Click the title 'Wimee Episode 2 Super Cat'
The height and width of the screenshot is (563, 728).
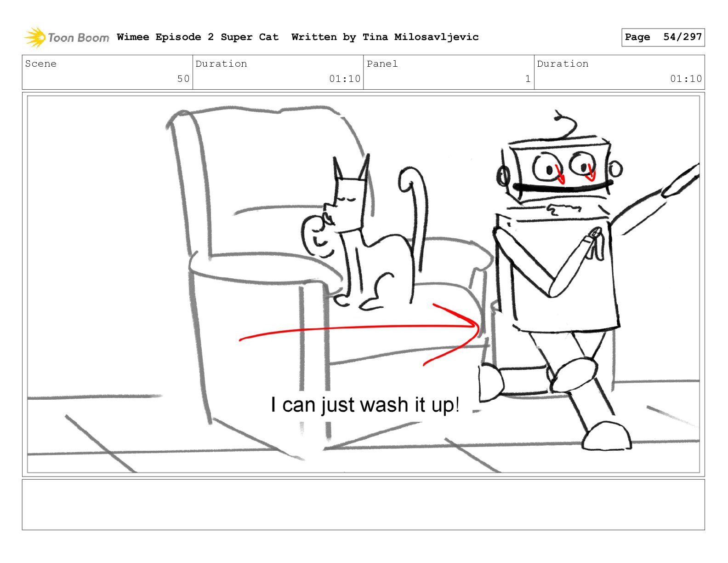[x=198, y=37]
